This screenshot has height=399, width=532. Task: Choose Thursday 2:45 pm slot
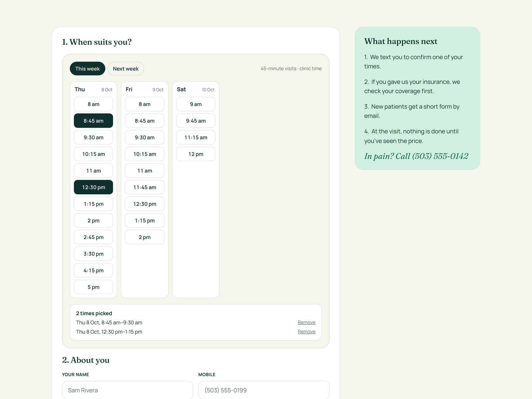93,237
